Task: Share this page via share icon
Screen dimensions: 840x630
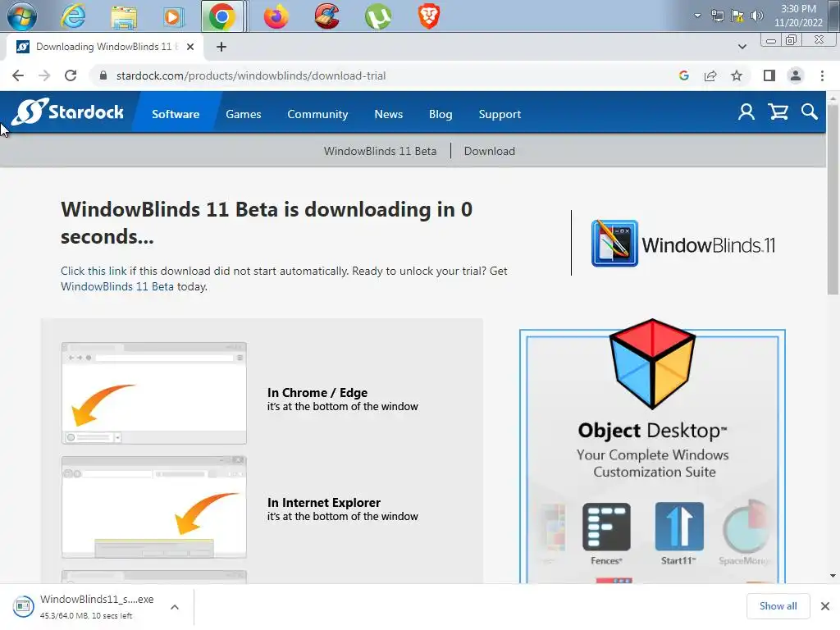Action: click(x=710, y=75)
